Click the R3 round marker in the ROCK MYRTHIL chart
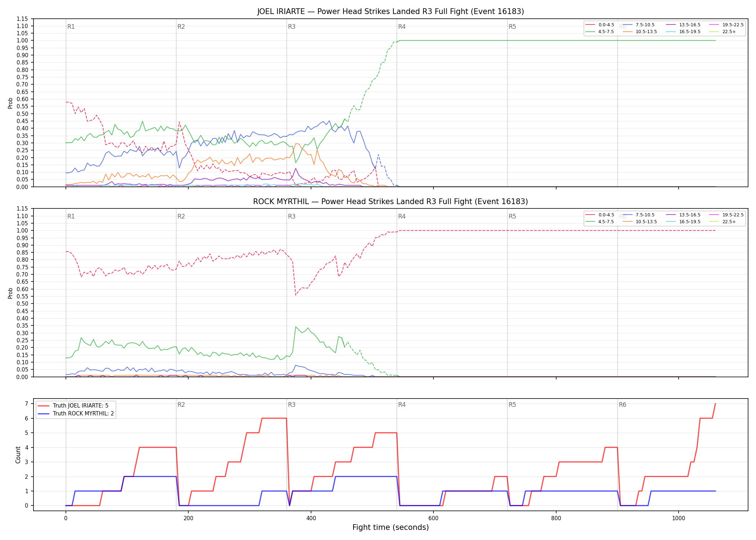The image size is (756, 540). tap(292, 216)
